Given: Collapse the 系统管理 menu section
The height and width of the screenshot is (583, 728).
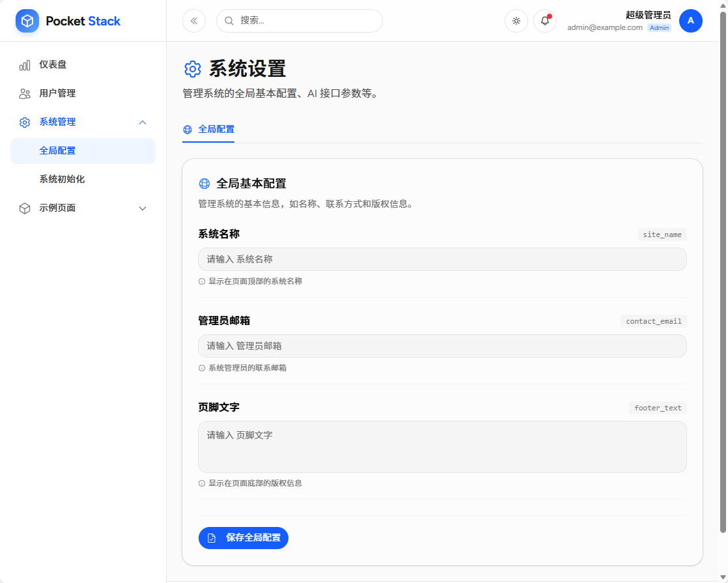Looking at the screenshot, I should (x=142, y=122).
